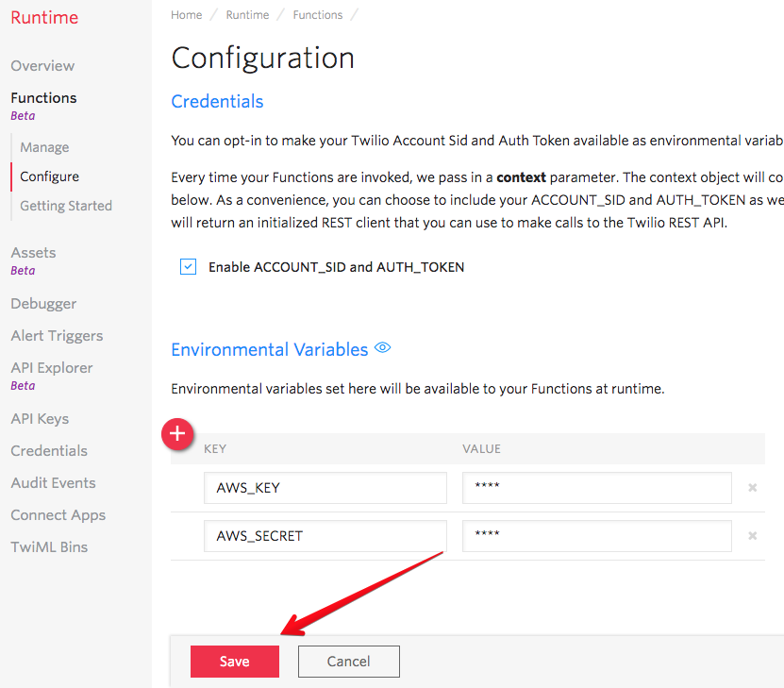Click the VALUE column header

[x=481, y=449]
